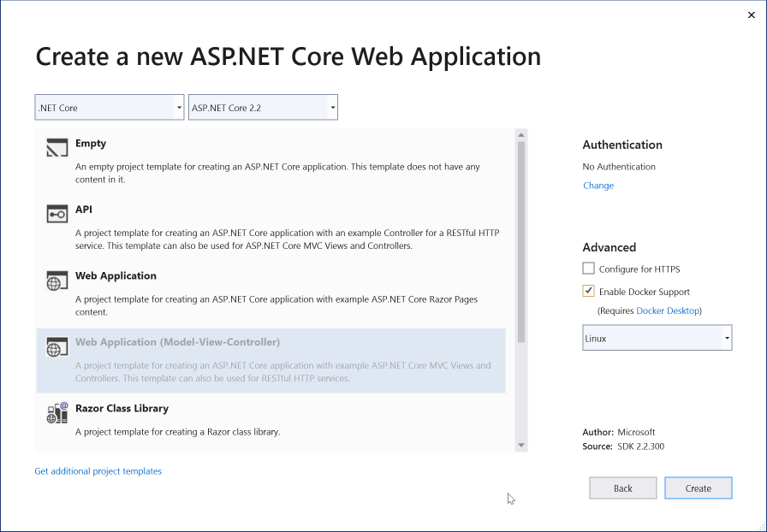Screen dimensions: 767x532
Task: Select the Web Application template title
Action: 116,275
